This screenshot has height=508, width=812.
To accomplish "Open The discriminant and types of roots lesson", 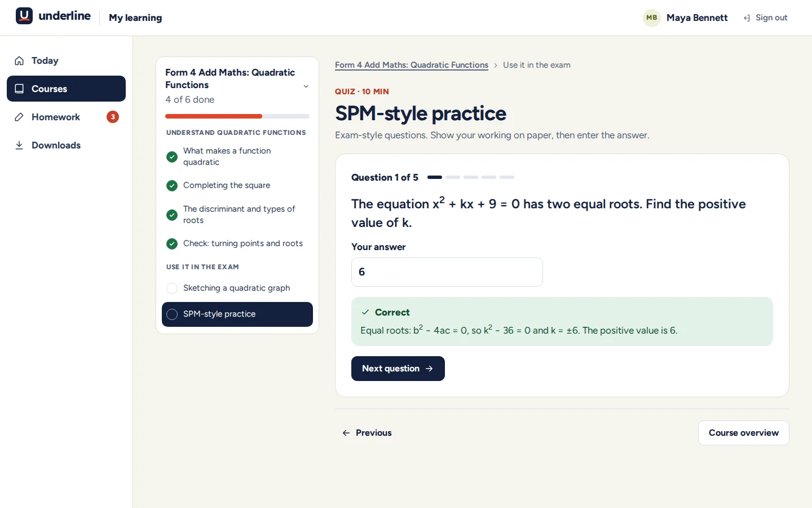I will pyautogui.click(x=237, y=214).
